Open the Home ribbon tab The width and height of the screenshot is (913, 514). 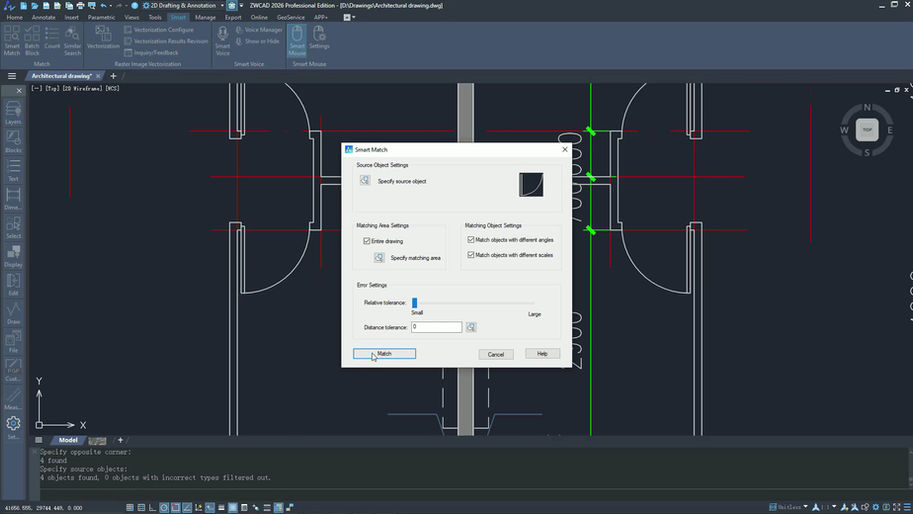[x=15, y=17]
